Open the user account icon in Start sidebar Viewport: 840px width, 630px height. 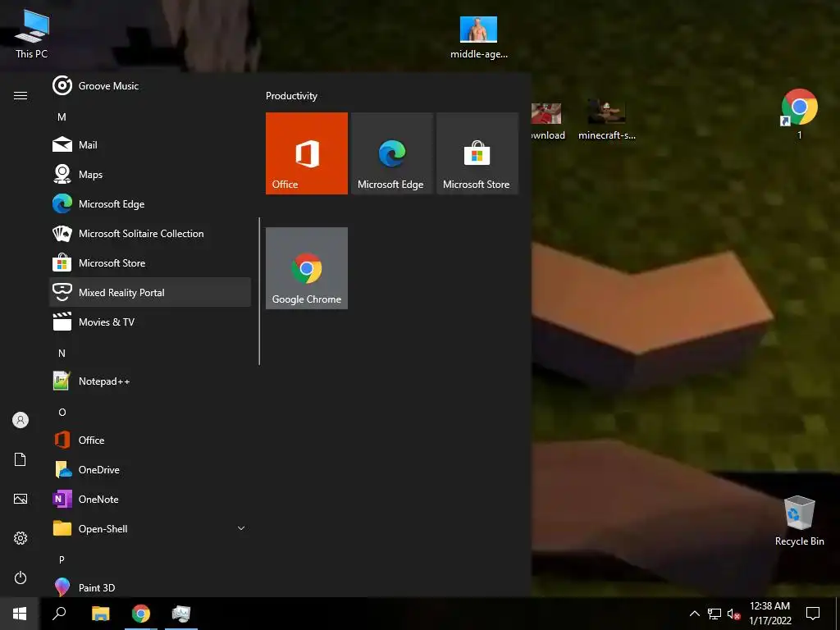pyautogui.click(x=21, y=420)
